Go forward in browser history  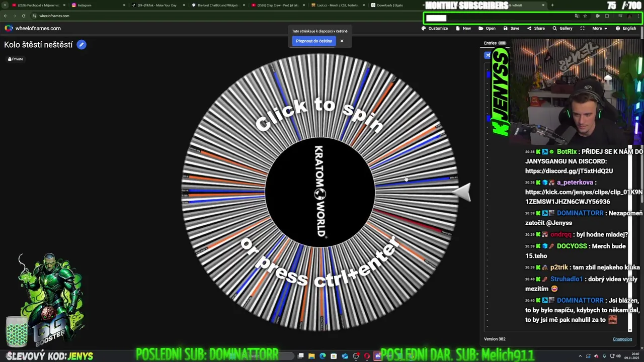pos(14,16)
